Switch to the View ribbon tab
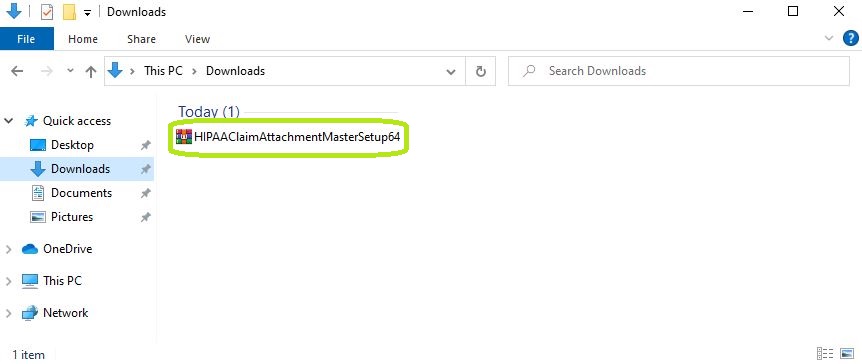The image size is (862, 364). 197,39
